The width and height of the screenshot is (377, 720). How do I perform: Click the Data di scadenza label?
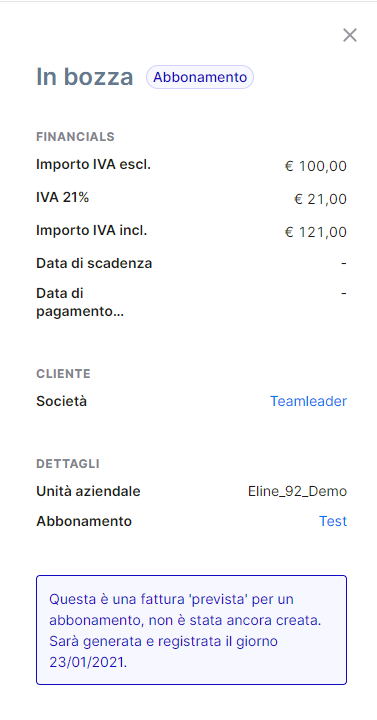(x=94, y=264)
